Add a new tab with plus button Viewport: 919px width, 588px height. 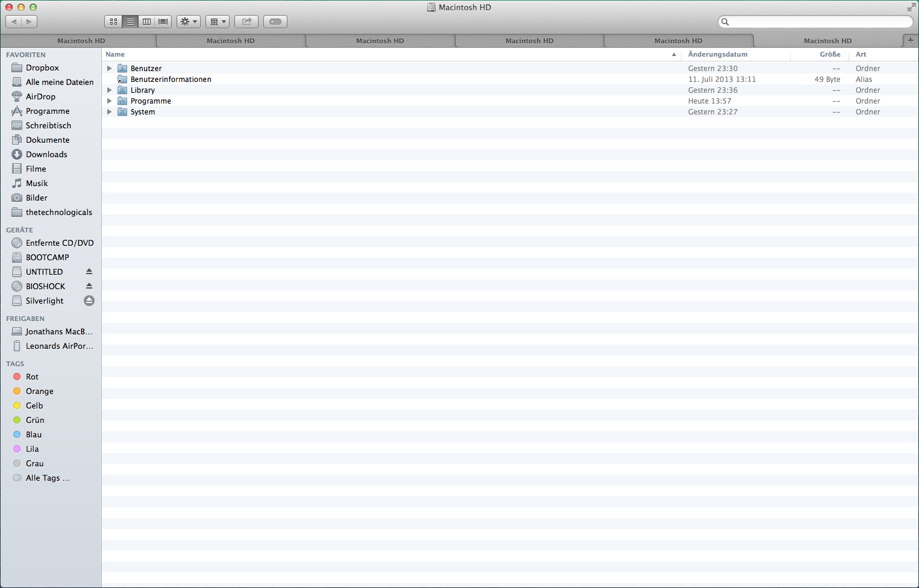pos(910,40)
